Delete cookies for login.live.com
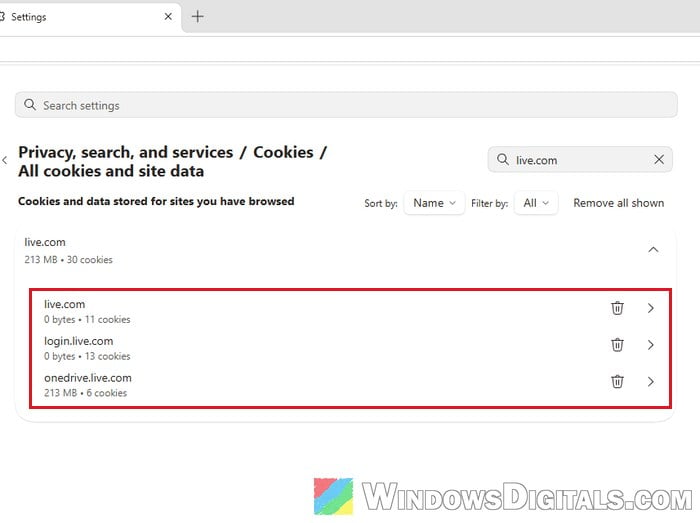This screenshot has width=700, height=523. [617, 345]
